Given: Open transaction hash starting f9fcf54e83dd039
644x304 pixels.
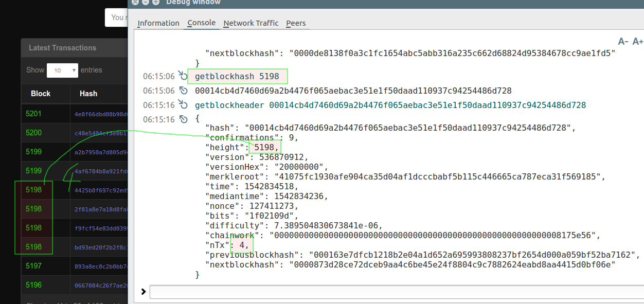Looking at the screenshot, I should (101, 228).
